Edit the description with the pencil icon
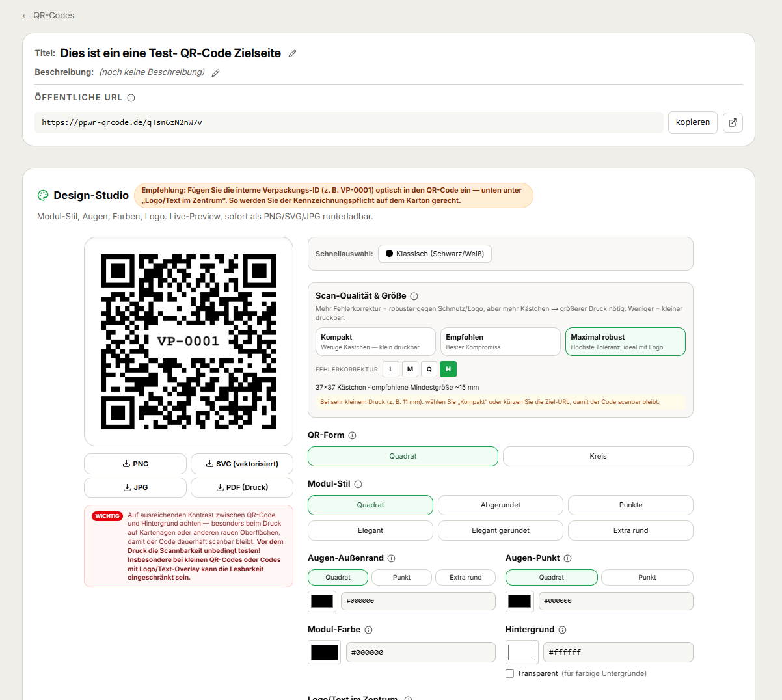The height and width of the screenshot is (700, 782). pos(216,73)
